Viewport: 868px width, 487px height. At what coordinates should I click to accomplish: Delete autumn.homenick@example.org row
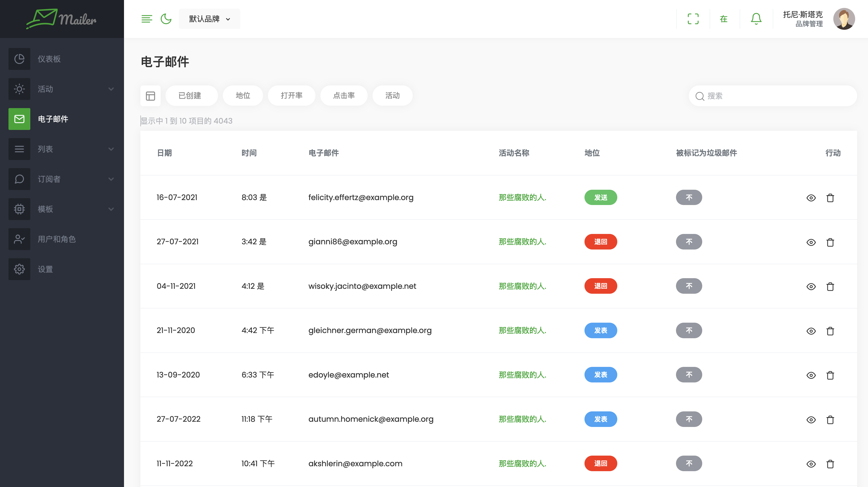tap(830, 420)
